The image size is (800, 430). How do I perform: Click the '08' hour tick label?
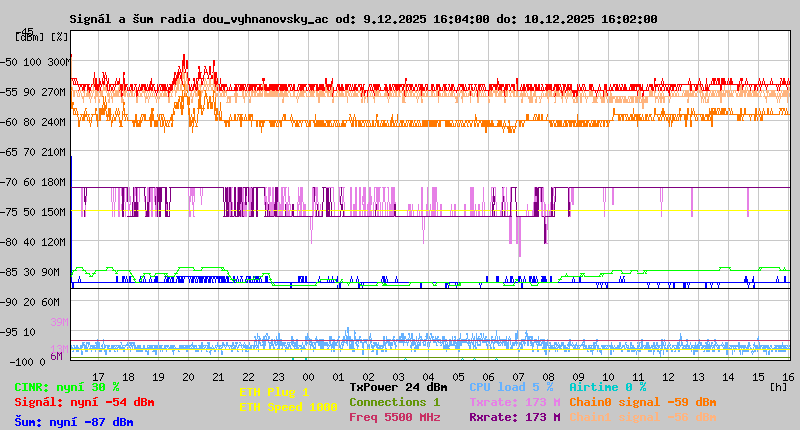pos(548,377)
